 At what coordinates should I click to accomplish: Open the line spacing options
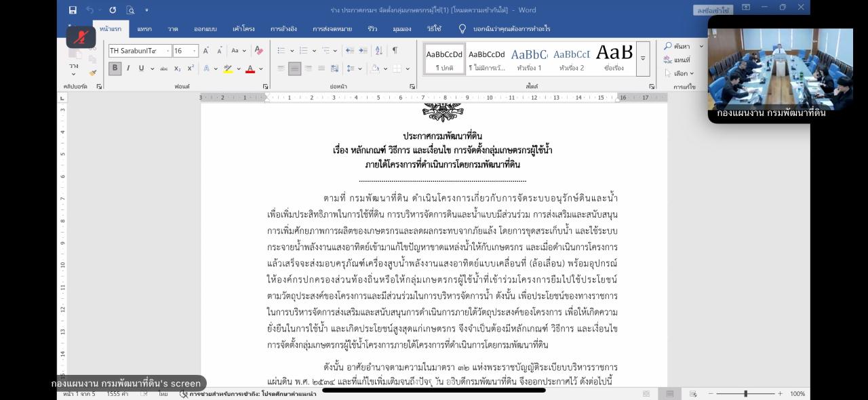pyautogui.click(x=358, y=68)
